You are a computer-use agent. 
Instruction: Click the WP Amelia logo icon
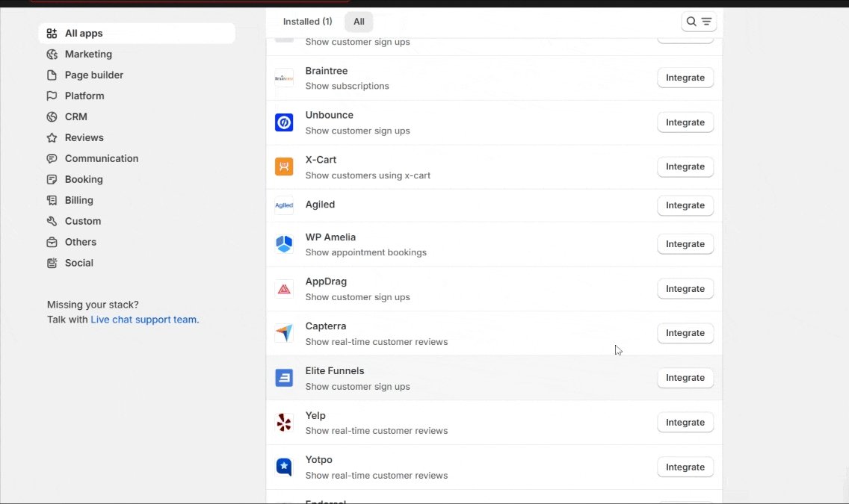(284, 244)
